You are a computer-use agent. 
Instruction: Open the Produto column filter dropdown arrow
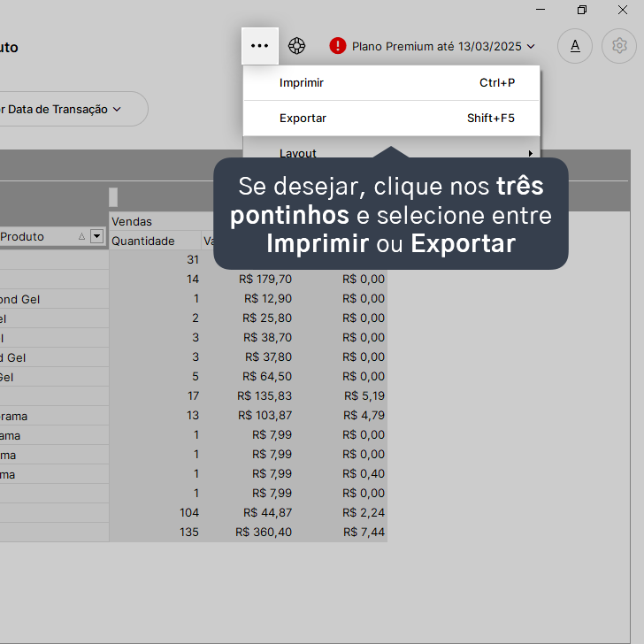click(x=97, y=236)
